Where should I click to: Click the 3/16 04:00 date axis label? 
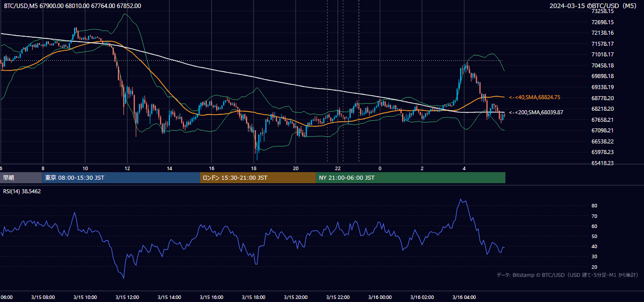click(x=464, y=297)
